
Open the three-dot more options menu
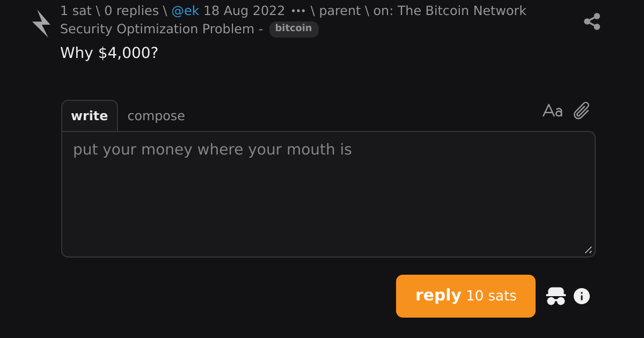click(298, 11)
